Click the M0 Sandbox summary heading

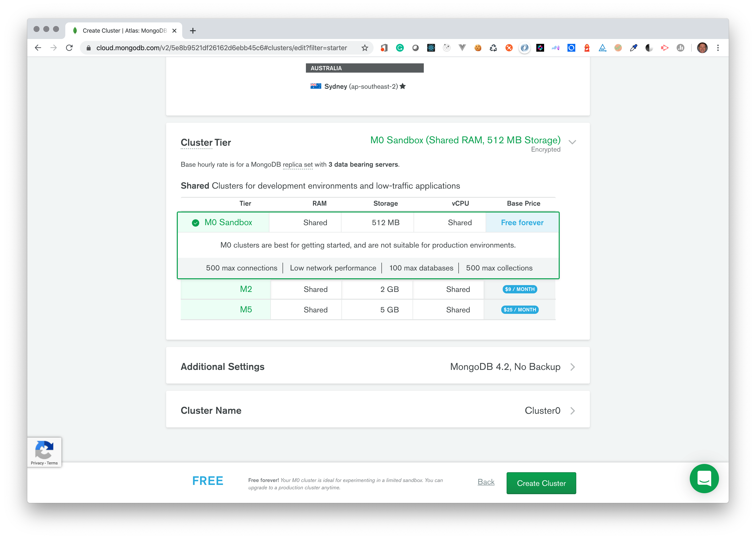465,140
